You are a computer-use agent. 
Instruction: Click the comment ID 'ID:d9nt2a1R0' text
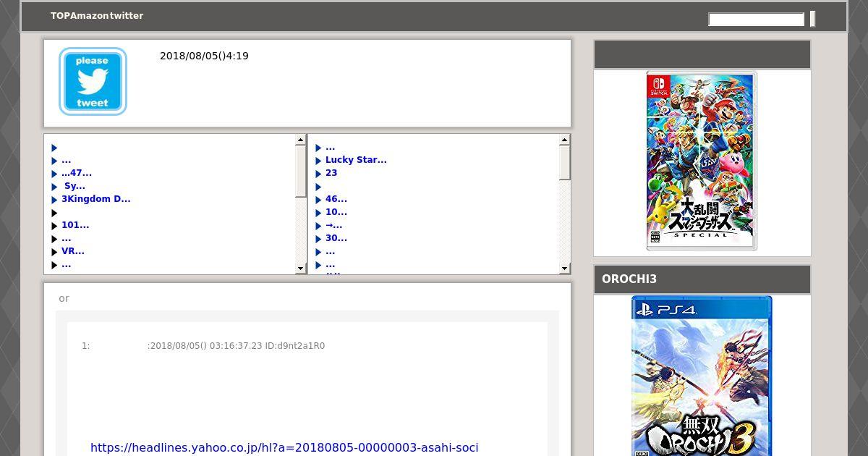tap(295, 346)
